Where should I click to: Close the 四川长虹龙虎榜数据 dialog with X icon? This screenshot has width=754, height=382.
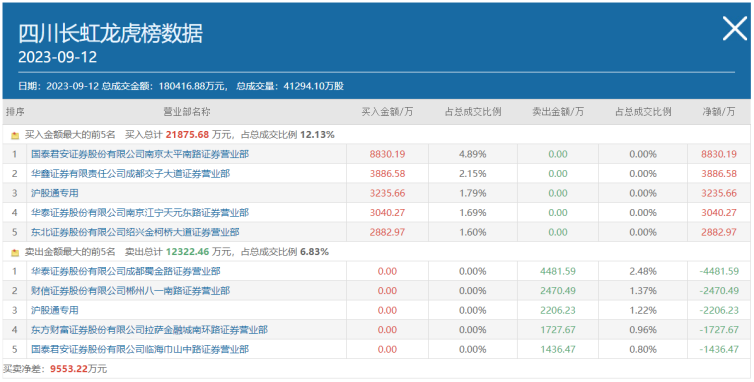click(x=735, y=28)
